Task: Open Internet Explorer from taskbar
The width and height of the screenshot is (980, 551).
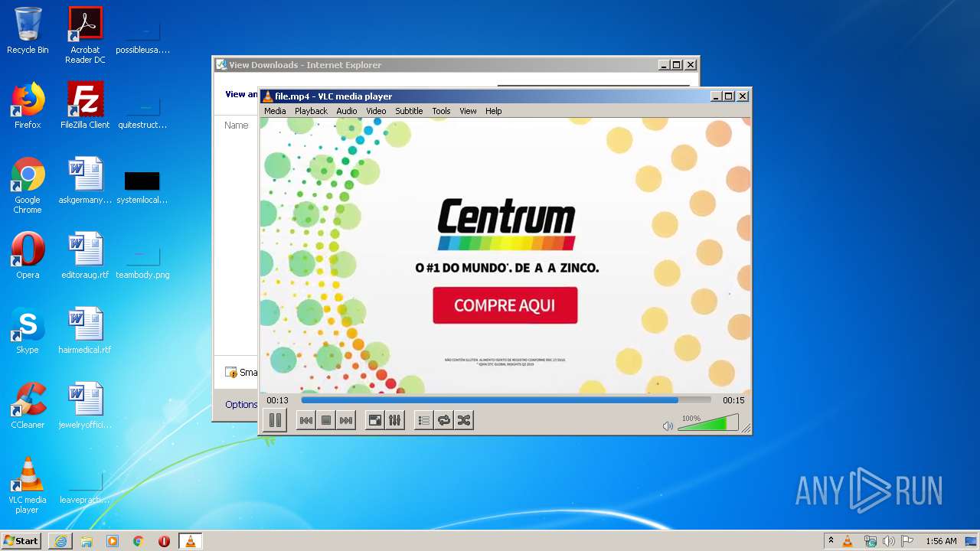Action: 60,541
